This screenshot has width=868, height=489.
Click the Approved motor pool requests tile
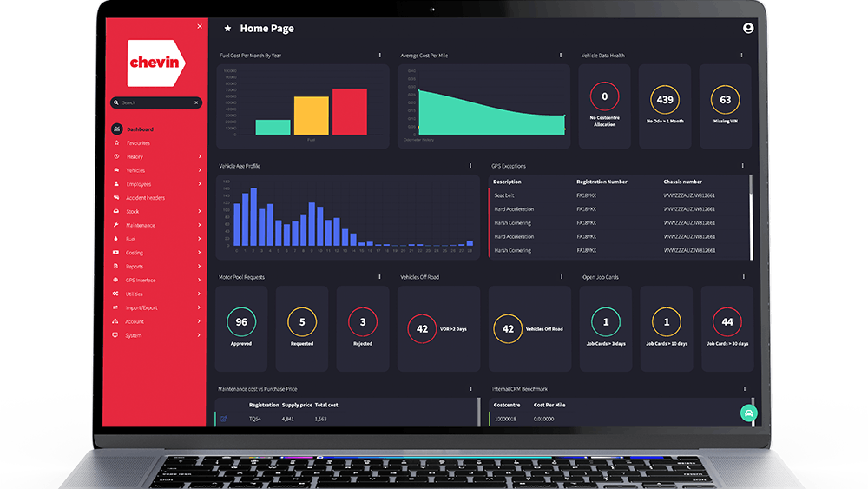241,328
